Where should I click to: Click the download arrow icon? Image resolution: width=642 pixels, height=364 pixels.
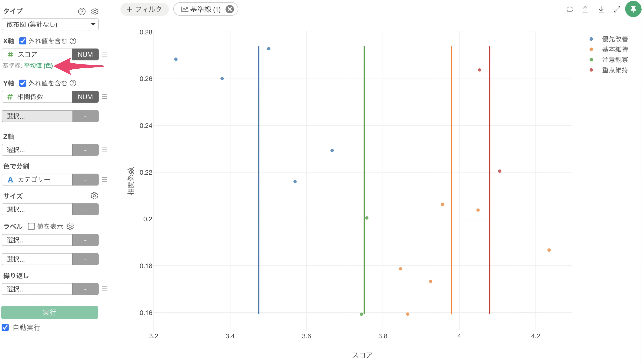pyautogui.click(x=601, y=9)
